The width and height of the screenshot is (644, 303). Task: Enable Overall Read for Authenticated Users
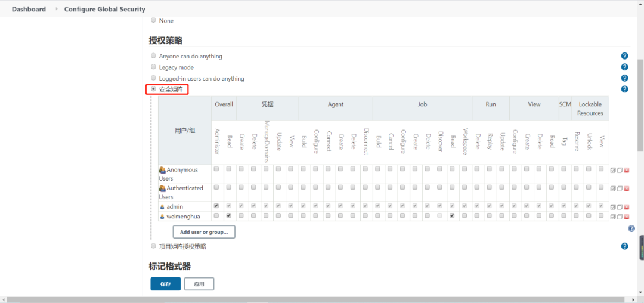coord(229,187)
